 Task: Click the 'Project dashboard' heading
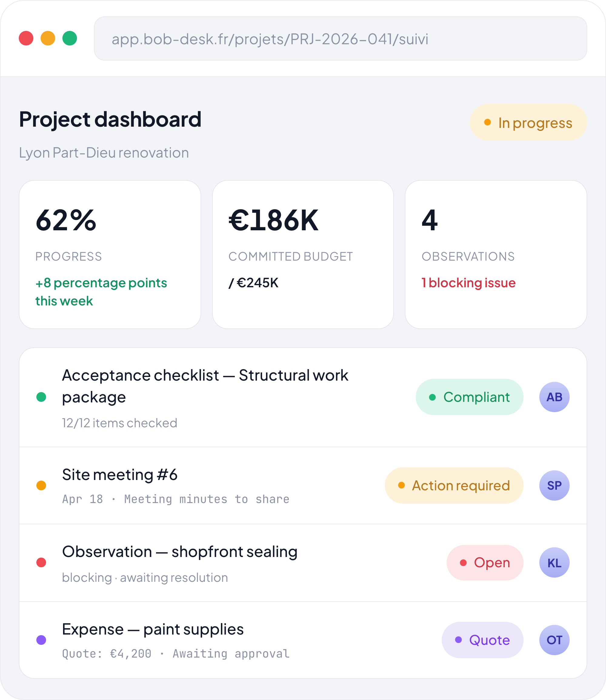(110, 119)
